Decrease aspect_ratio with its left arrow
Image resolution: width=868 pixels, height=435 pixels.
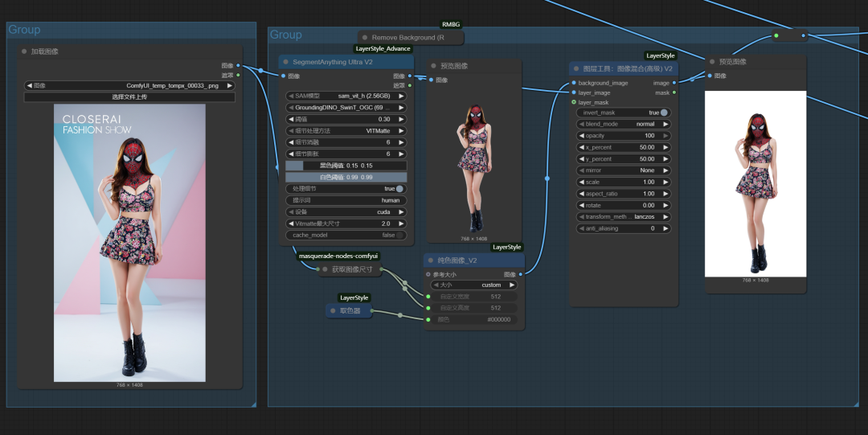[x=581, y=194]
